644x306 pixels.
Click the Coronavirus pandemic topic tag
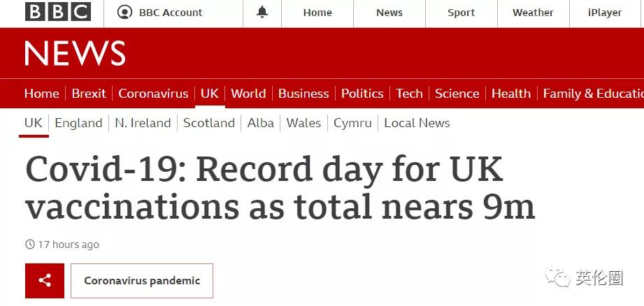tap(142, 281)
